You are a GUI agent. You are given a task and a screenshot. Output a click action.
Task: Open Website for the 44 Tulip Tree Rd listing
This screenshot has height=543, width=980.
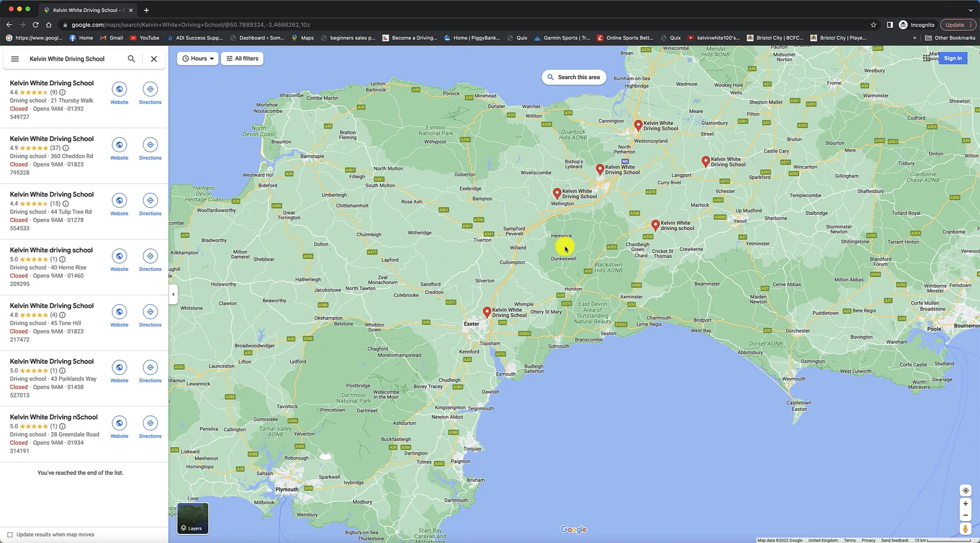click(119, 204)
